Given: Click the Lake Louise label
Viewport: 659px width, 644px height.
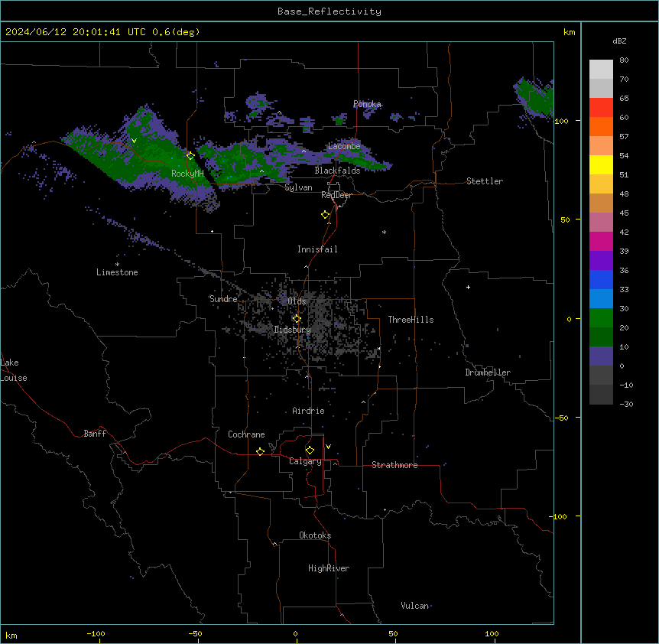Looking at the screenshot, I should pos(14,370).
